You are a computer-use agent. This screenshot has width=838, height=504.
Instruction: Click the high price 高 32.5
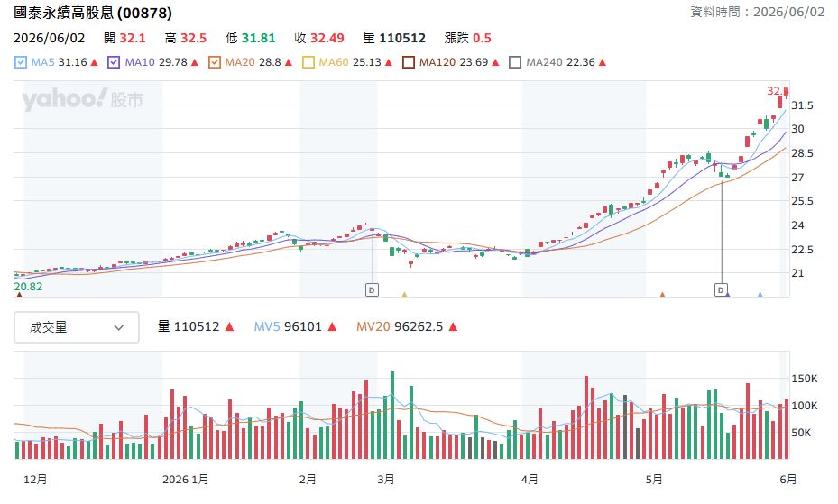coord(186,39)
